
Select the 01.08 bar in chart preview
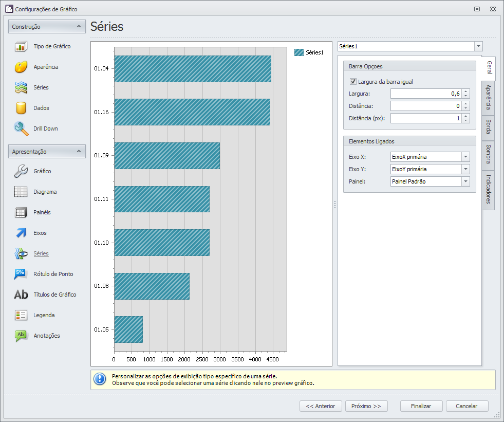pyautogui.click(x=152, y=286)
